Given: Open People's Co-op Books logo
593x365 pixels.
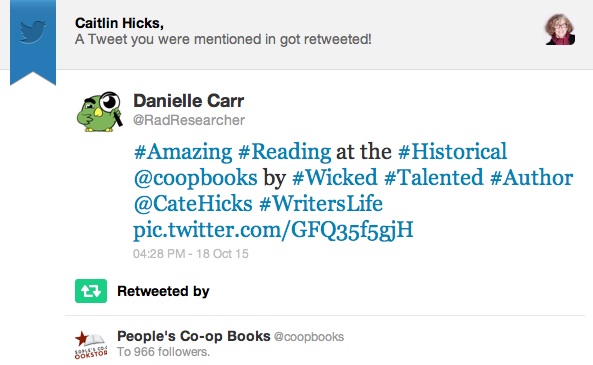Looking at the screenshot, I should click(x=91, y=345).
